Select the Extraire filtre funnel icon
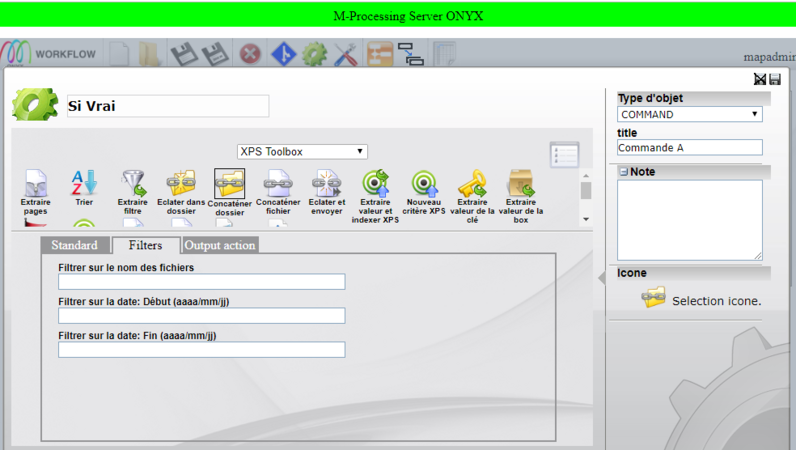Viewport: 796px width, 450px height. coord(132,183)
